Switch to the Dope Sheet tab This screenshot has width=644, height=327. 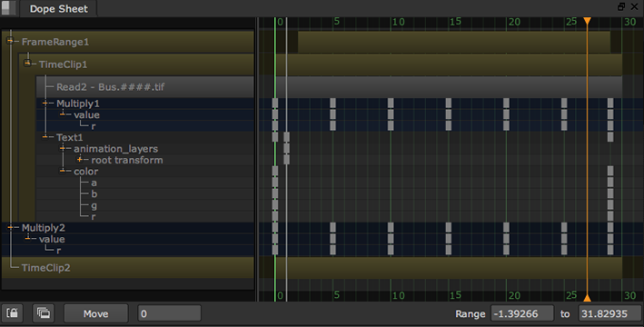coord(58,8)
